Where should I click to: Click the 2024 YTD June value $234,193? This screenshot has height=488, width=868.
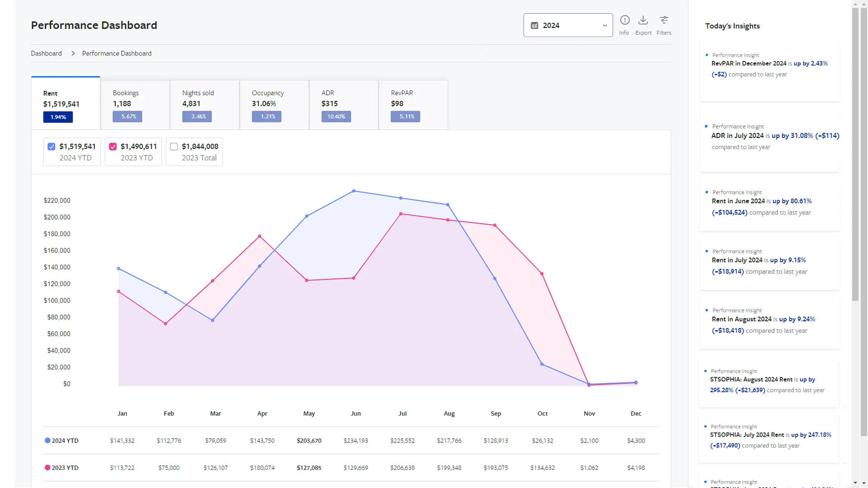tap(356, 441)
